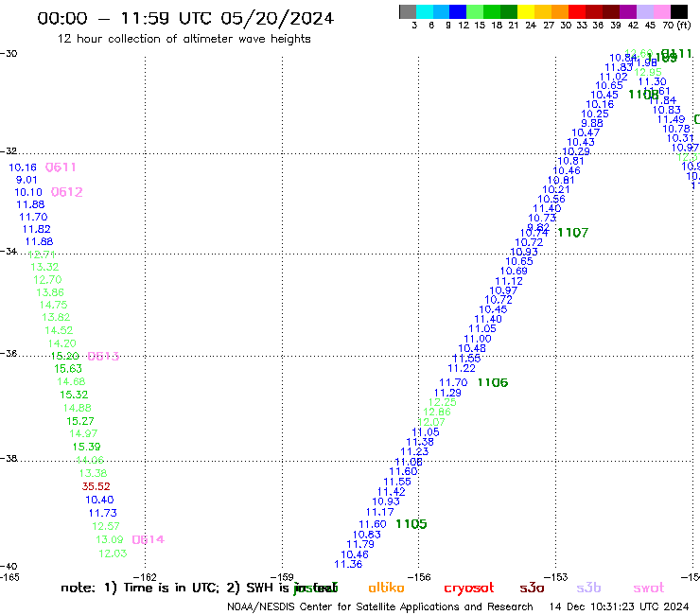
Task: Select the green time marker 1105
Action: click(411, 524)
